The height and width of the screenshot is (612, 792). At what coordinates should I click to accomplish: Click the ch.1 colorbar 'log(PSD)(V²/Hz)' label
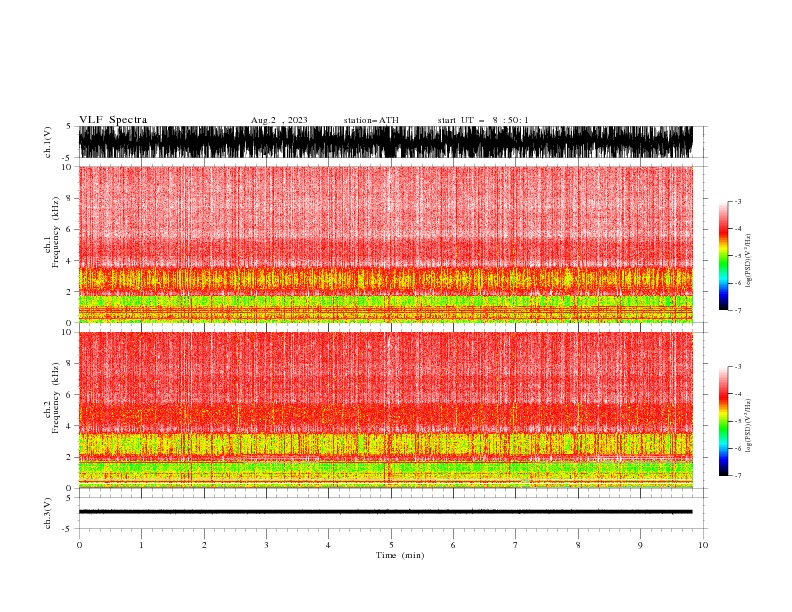coord(748,261)
